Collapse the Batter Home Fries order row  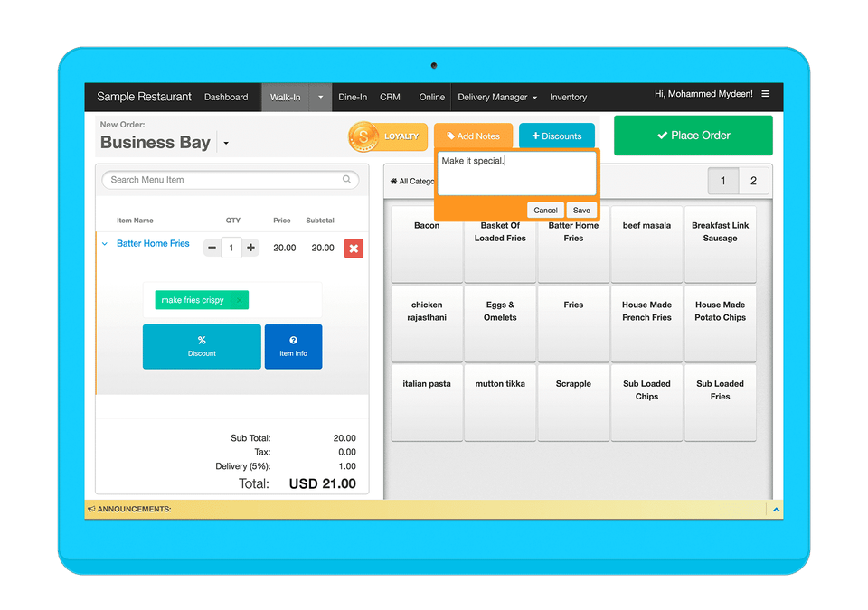click(105, 244)
